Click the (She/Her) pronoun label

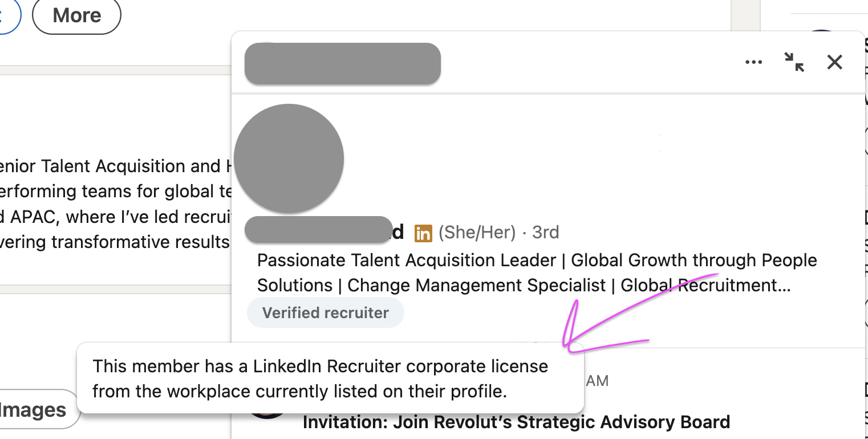[477, 233]
